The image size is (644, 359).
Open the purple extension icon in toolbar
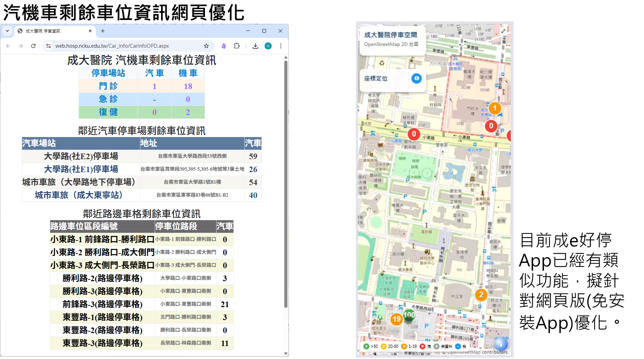click(224, 46)
